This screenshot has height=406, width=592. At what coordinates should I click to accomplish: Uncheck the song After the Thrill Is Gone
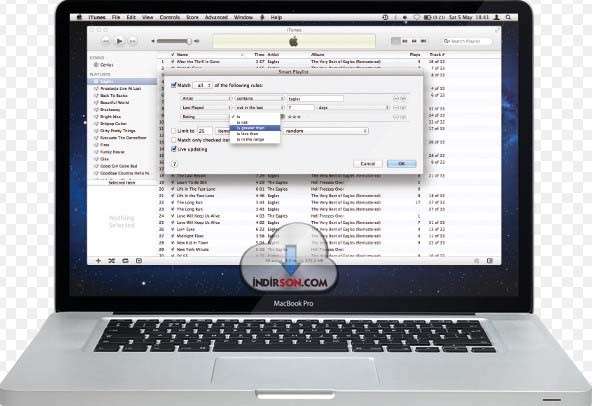tap(173, 62)
